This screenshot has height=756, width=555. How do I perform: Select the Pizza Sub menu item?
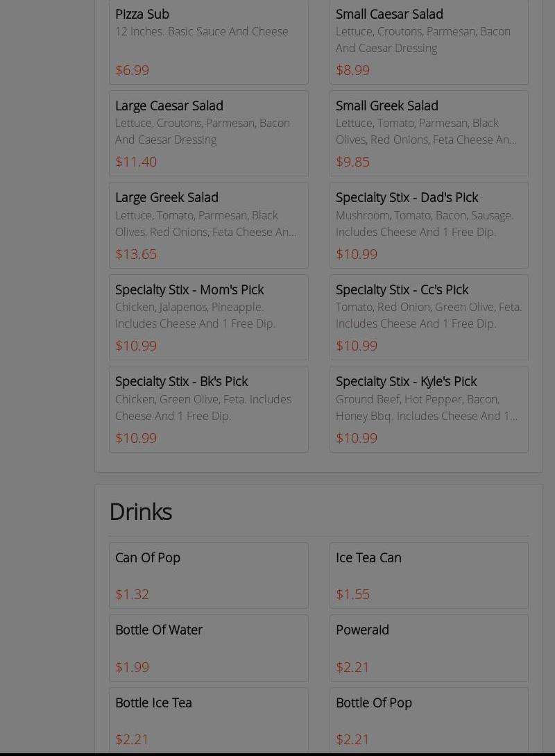(208, 42)
